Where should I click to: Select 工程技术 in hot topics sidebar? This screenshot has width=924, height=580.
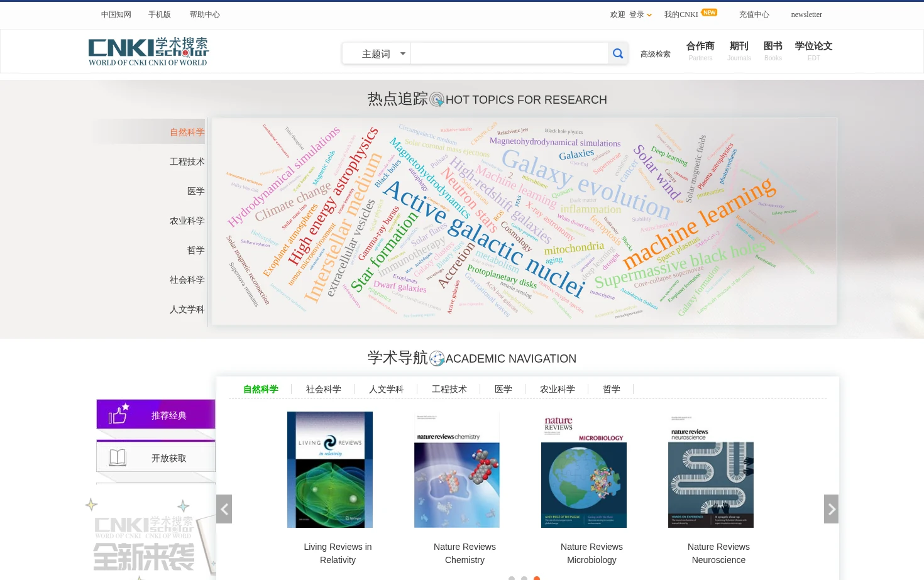(187, 161)
